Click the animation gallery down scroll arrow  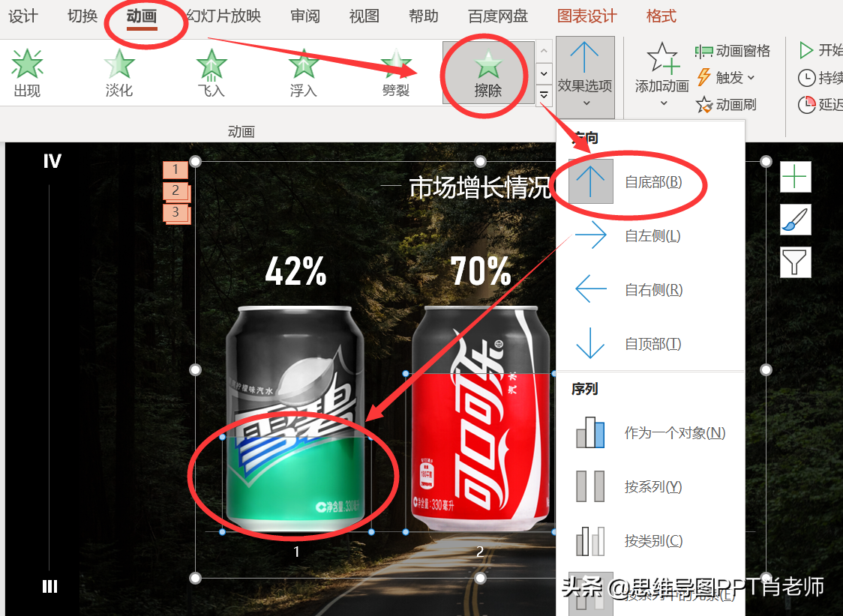(544, 73)
